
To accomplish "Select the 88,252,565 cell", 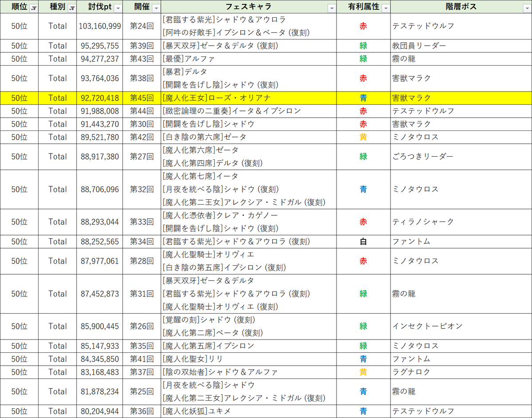I will click(99, 241).
